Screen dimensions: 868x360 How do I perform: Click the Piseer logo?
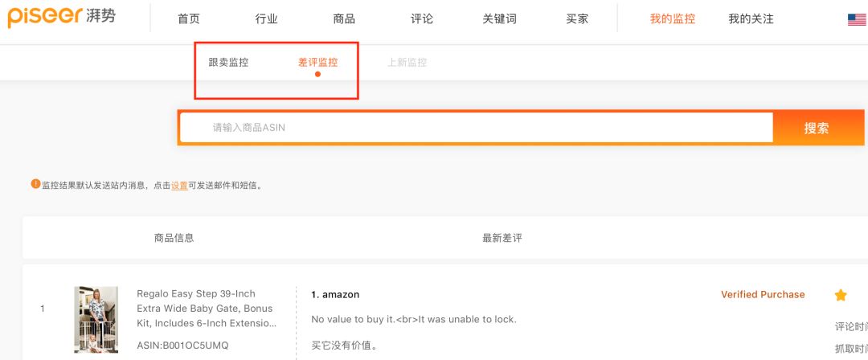point(61,16)
